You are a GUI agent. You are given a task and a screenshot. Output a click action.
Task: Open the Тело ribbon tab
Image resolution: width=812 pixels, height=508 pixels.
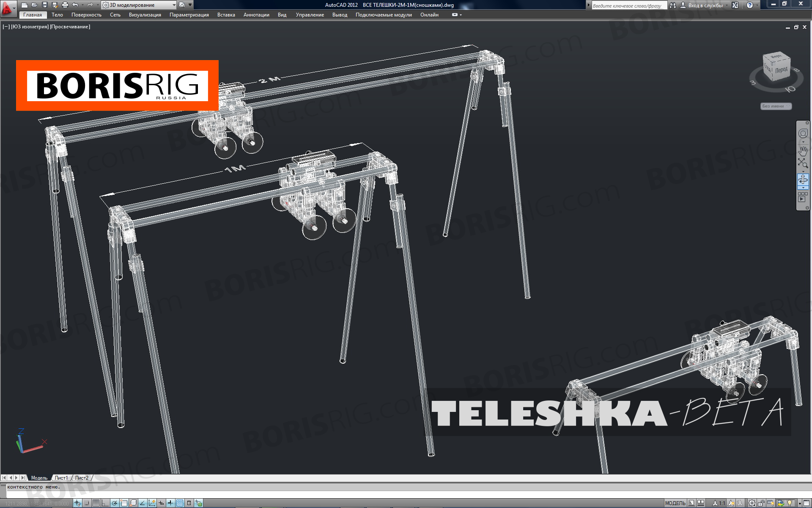pyautogui.click(x=57, y=15)
